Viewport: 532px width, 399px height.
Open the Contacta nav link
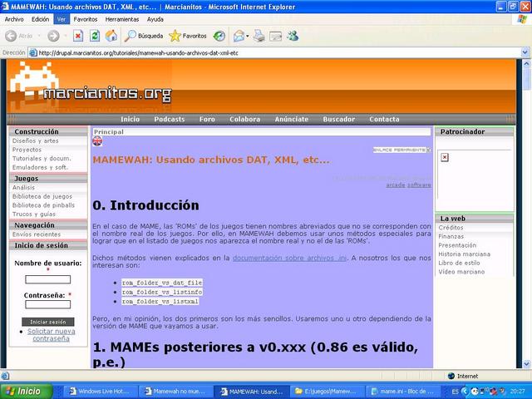(x=384, y=119)
